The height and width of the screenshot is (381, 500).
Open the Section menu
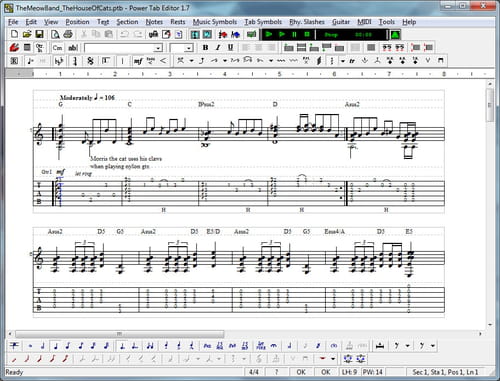click(x=127, y=22)
